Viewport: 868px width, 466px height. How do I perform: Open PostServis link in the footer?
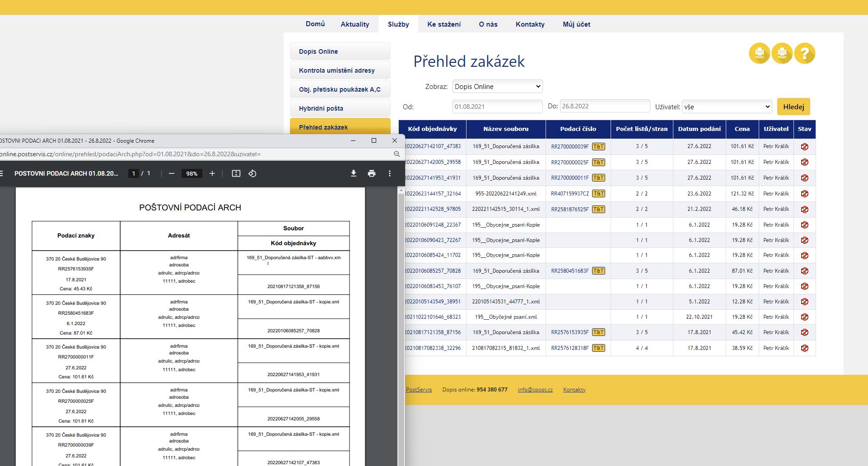pyautogui.click(x=419, y=390)
